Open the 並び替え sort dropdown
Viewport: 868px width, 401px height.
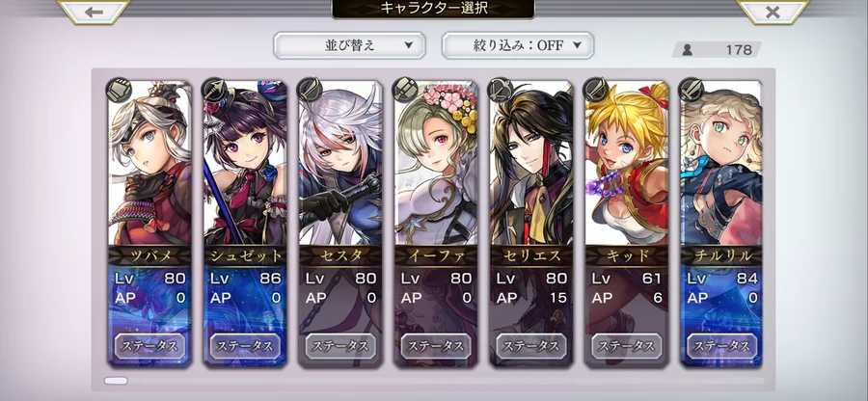(349, 45)
